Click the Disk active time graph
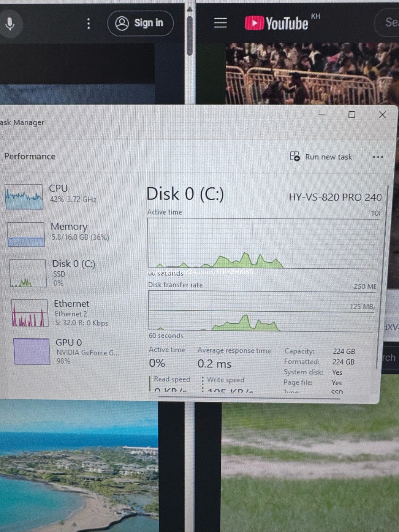The image size is (399, 532). click(263, 243)
